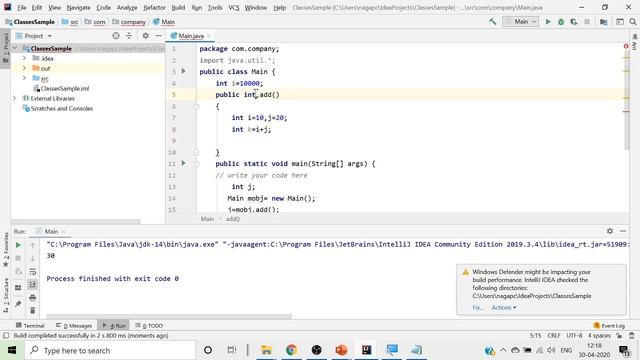Collapse the ClassesSample project node
The width and height of the screenshot is (640, 360).
[x=15, y=48]
